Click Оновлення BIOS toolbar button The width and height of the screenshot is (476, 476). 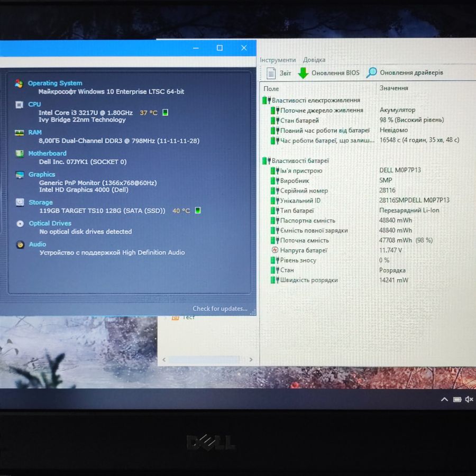(328, 73)
